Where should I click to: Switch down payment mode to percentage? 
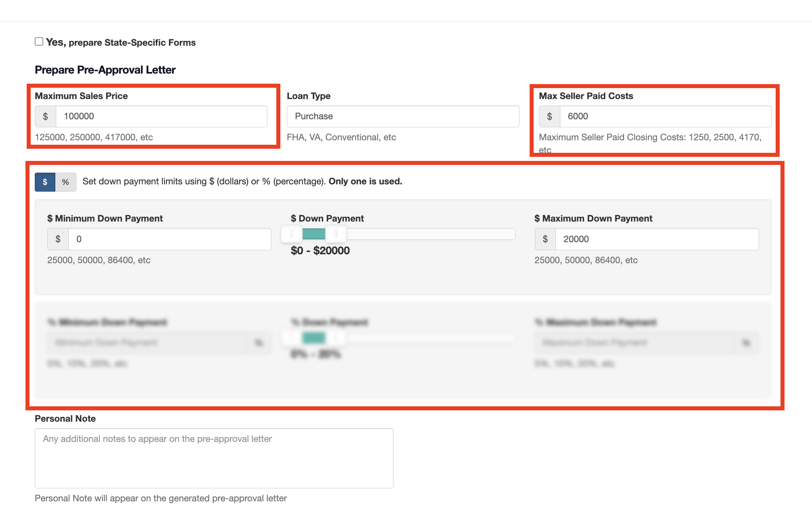pyautogui.click(x=65, y=182)
